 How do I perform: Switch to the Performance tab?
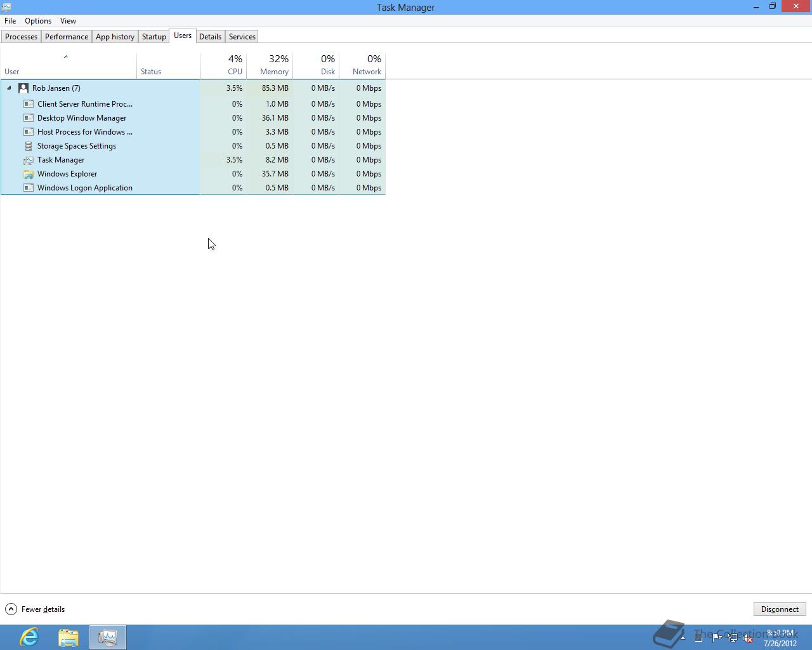pos(67,37)
